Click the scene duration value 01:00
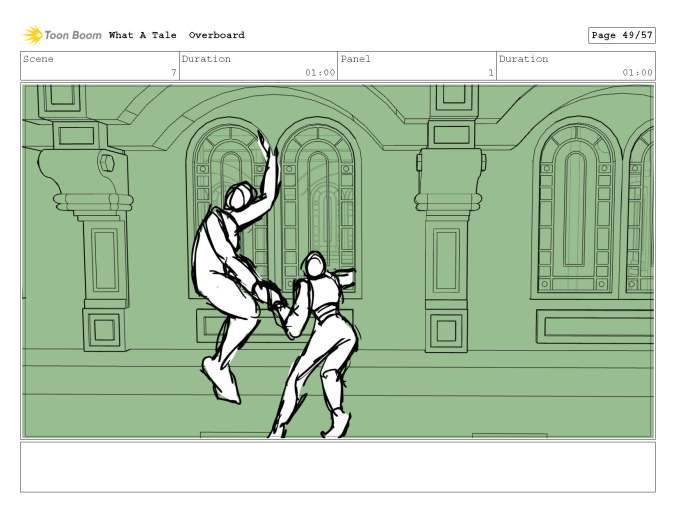 click(x=320, y=72)
